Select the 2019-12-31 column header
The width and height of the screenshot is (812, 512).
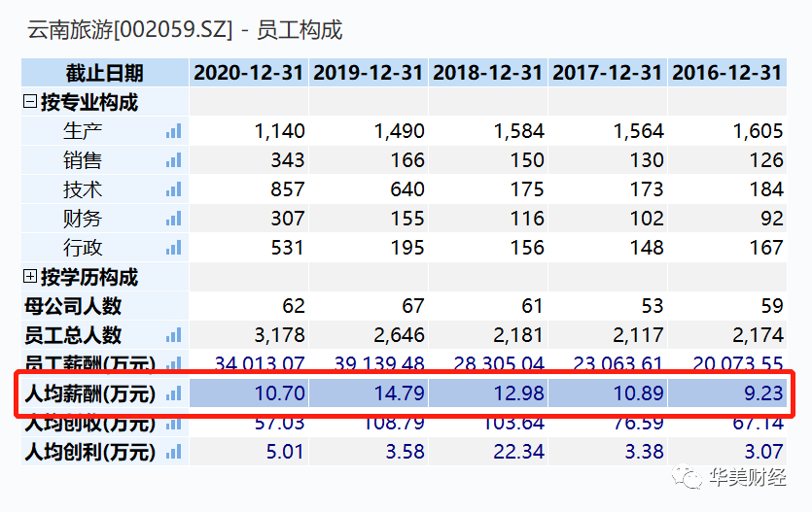coord(369,73)
